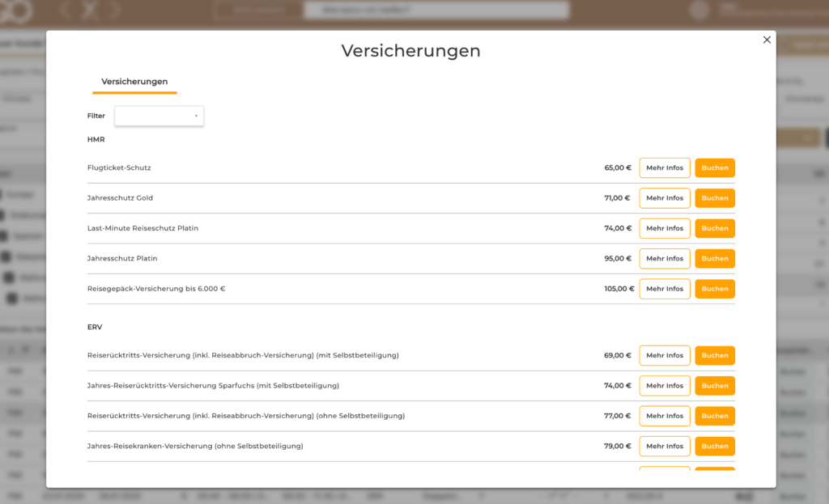
Task: Open the account icon in the top-right bar
Action: (x=698, y=11)
